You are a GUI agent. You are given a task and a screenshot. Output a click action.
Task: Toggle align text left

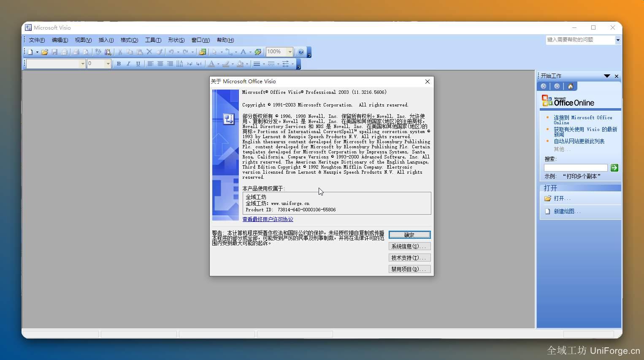pyautogui.click(x=150, y=64)
